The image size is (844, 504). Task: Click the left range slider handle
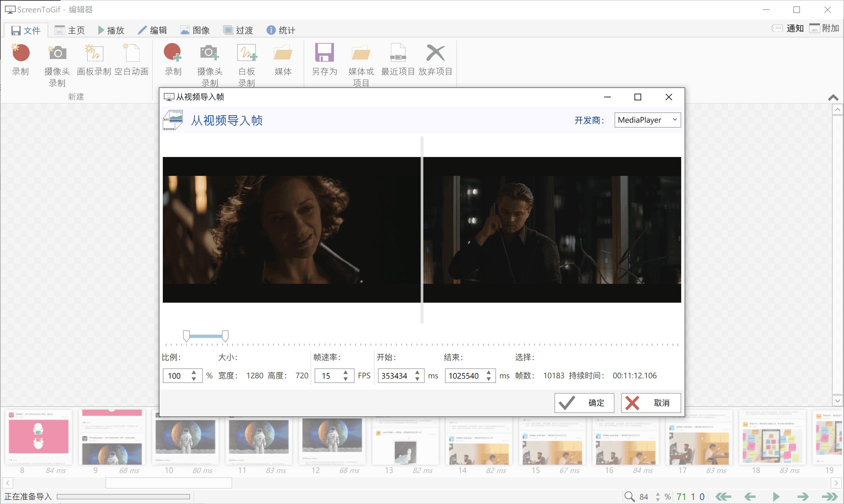[186, 336]
